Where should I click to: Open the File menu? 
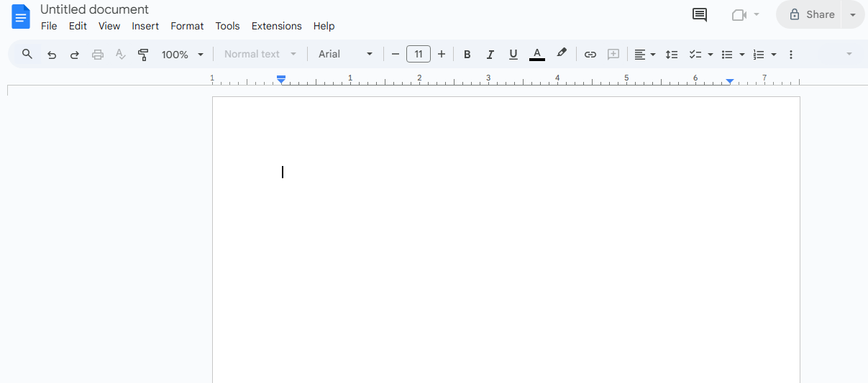[49, 26]
